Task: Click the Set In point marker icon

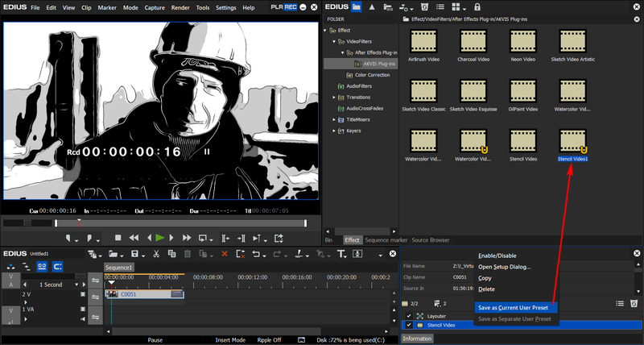Action: coord(68,238)
